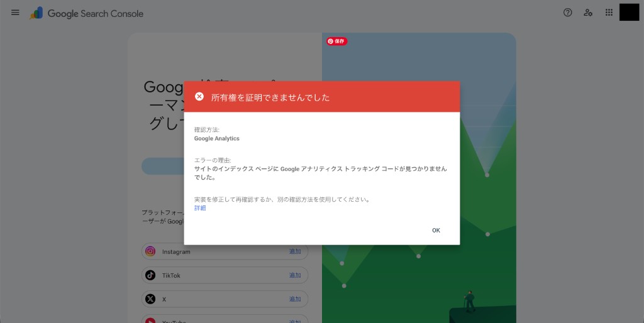Image resolution: width=644 pixels, height=323 pixels.
Task: Click the 実装を修正して再確認 instruction text
Action: point(282,200)
